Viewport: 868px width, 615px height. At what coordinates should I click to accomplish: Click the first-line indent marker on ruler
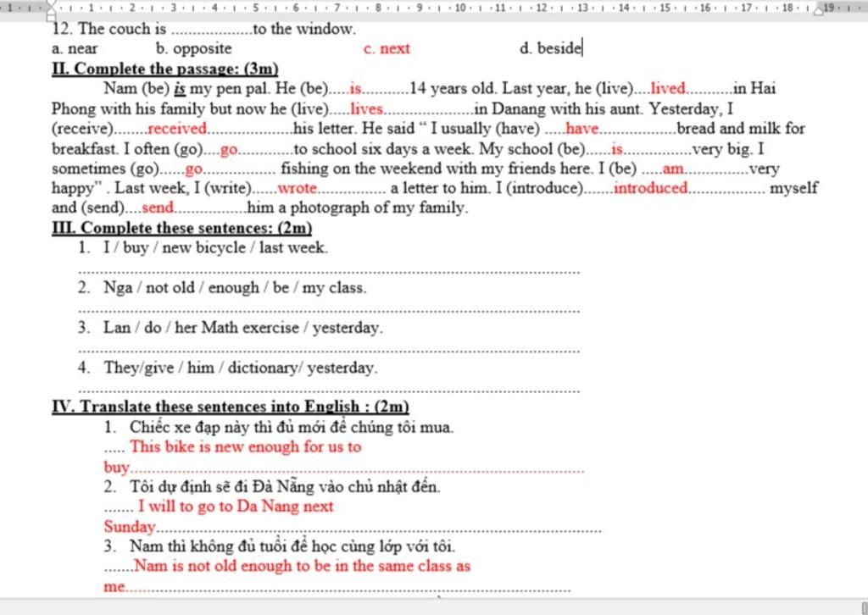click(51, 4)
